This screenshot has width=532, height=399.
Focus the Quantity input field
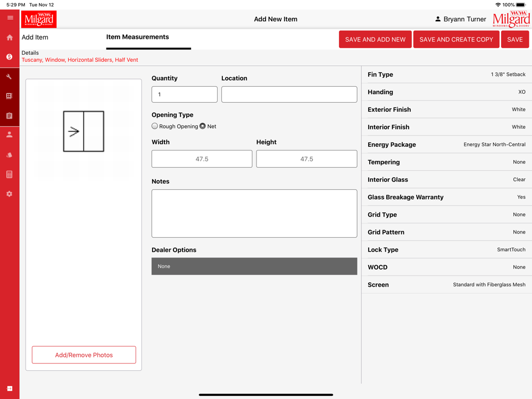tap(185, 94)
